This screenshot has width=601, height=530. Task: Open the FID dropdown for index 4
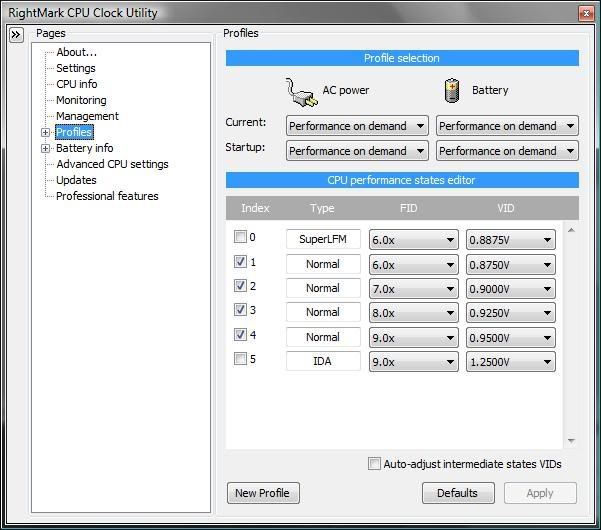414,338
